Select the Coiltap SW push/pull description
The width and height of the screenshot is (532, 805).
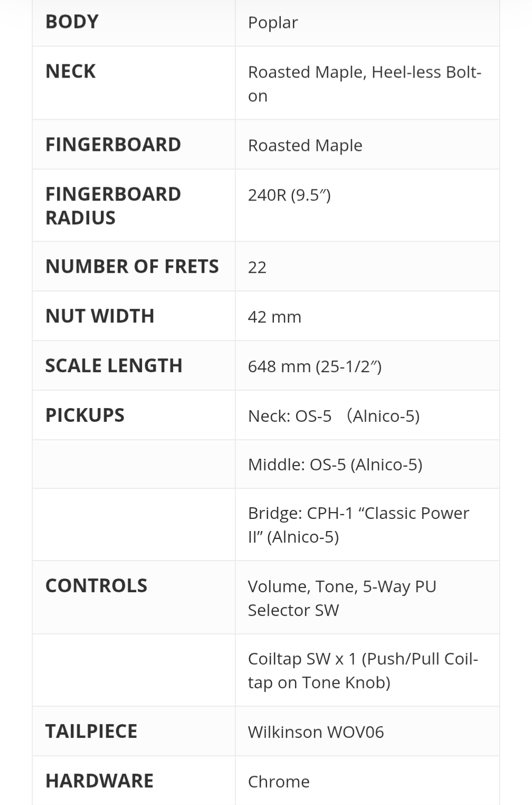(x=363, y=670)
